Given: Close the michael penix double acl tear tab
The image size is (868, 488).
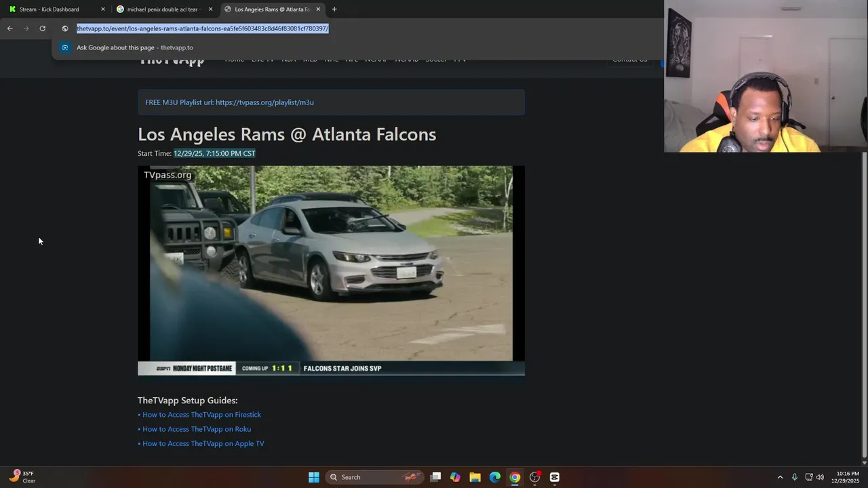Looking at the screenshot, I should [x=210, y=9].
